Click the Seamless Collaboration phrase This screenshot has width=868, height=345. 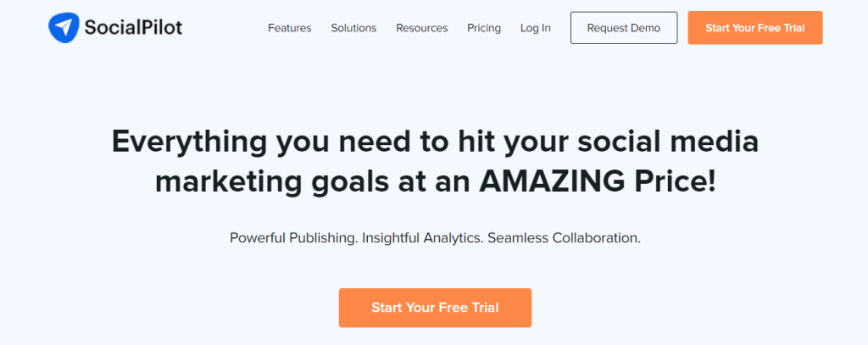point(564,239)
